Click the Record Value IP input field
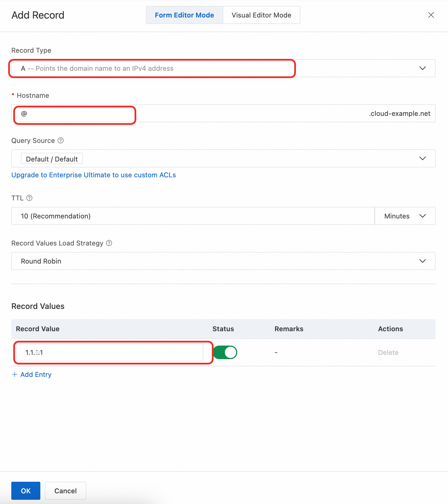 point(109,352)
